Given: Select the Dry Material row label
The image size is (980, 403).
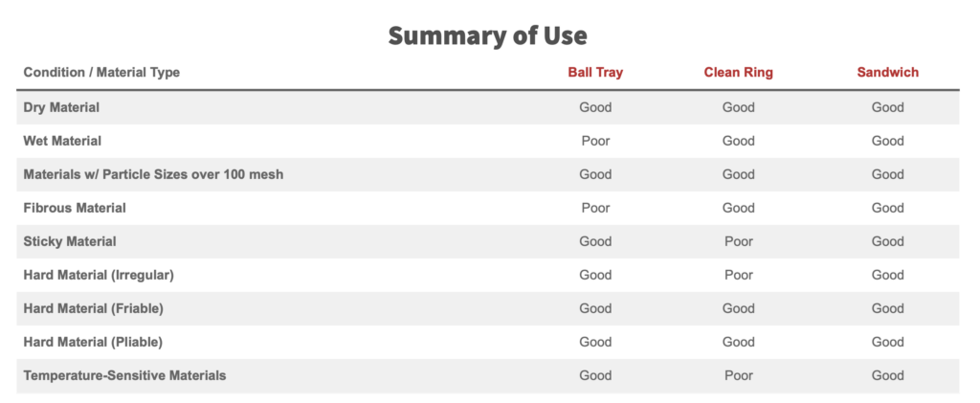Looking at the screenshot, I should [x=61, y=107].
